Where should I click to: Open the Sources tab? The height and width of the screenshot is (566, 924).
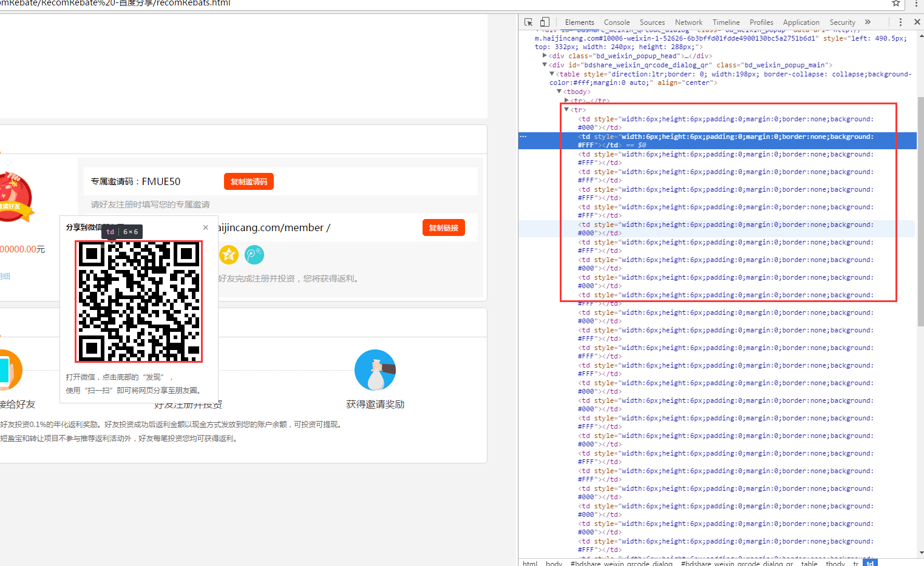click(652, 22)
